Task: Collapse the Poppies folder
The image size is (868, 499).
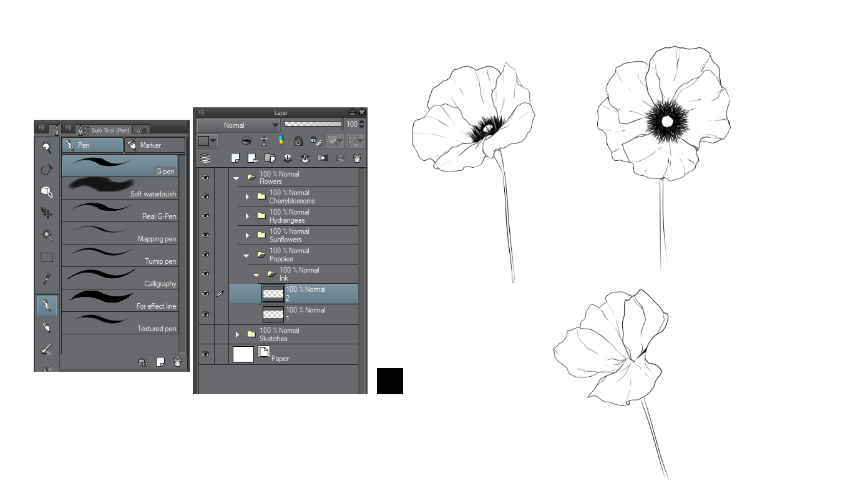Action: (246, 256)
